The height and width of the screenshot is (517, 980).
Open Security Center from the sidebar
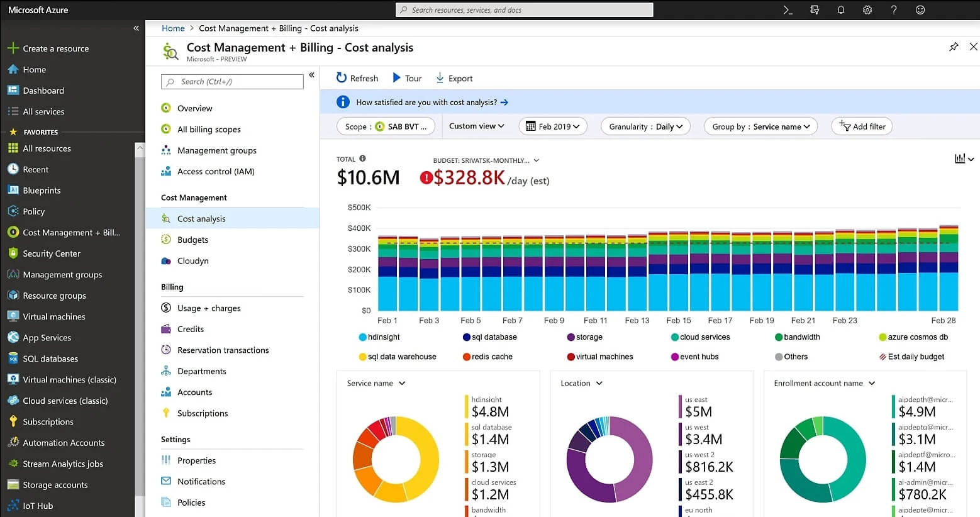pyautogui.click(x=50, y=253)
